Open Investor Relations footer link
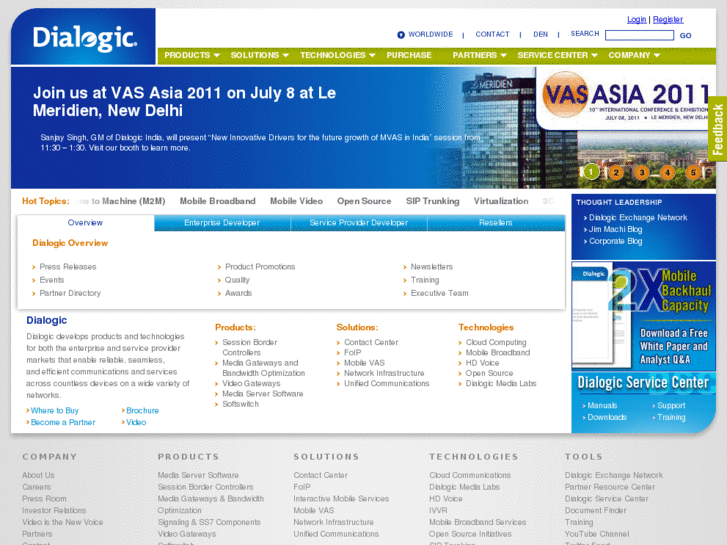This screenshot has height=545, width=727. 54,510
